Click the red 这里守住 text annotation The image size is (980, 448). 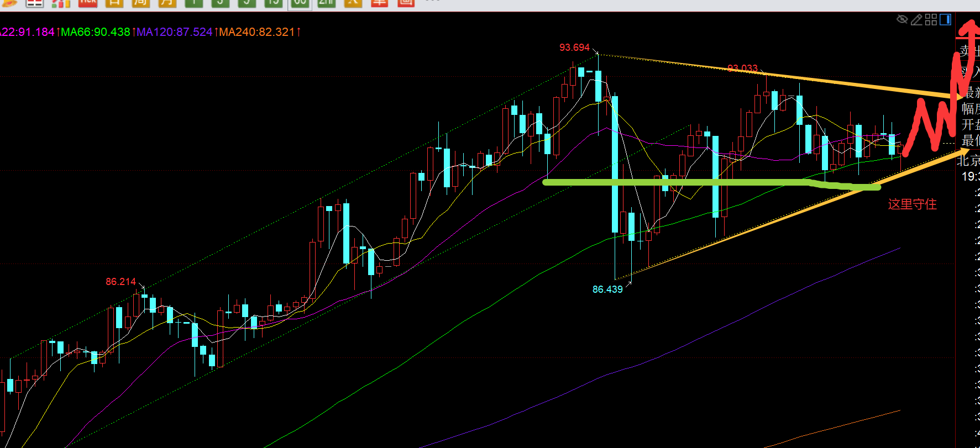click(912, 204)
